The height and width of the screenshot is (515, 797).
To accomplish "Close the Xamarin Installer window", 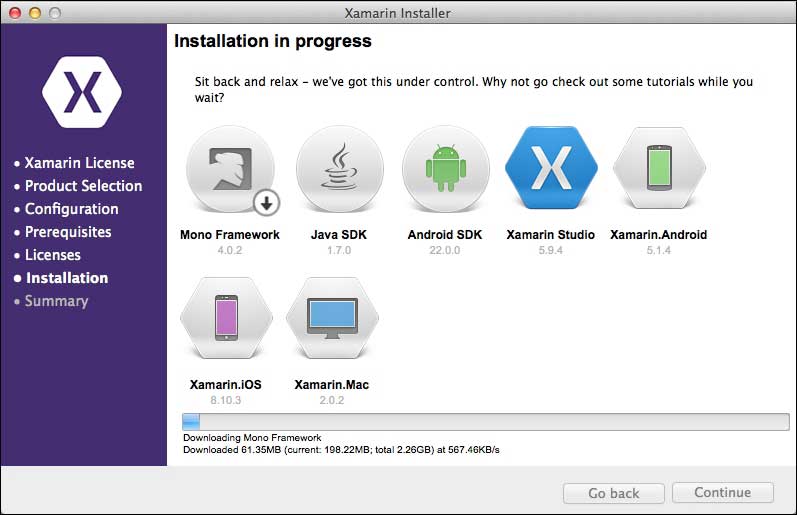I will (x=15, y=13).
